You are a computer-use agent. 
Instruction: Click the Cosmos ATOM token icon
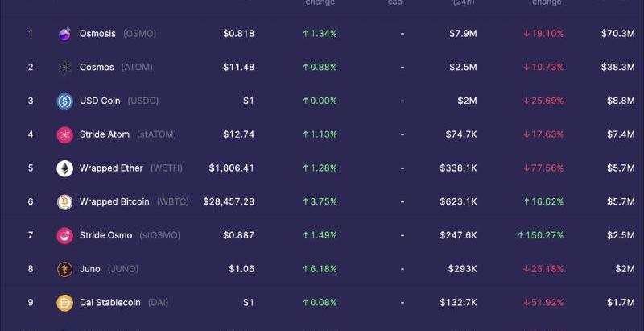[x=64, y=68]
